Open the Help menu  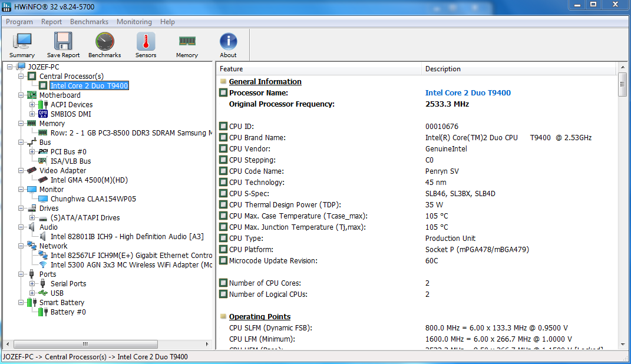(x=167, y=22)
